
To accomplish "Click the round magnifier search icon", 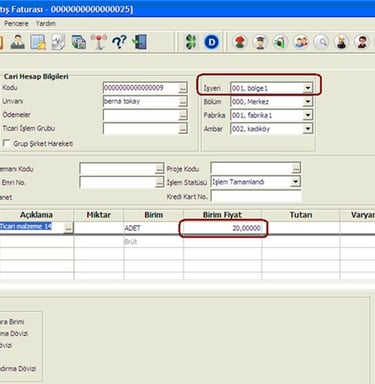I will tap(321, 42).
